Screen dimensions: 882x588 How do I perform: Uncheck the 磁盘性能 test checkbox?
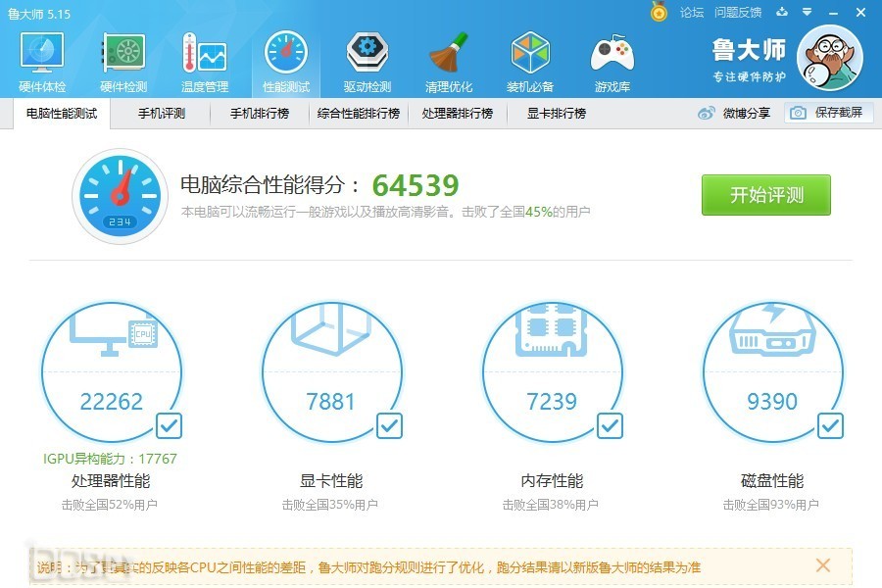[830, 425]
